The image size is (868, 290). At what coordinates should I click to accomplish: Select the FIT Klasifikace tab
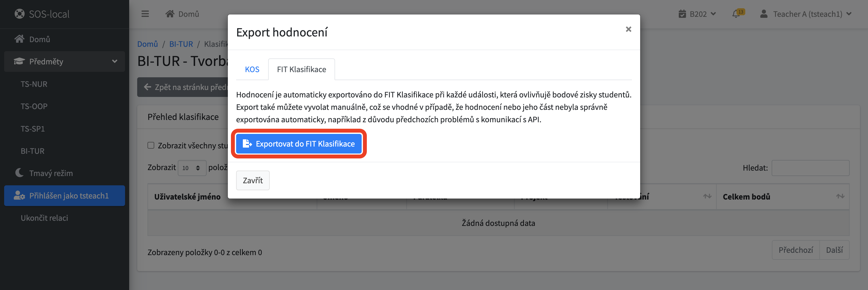pyautogui.click(x=301, y=69)
